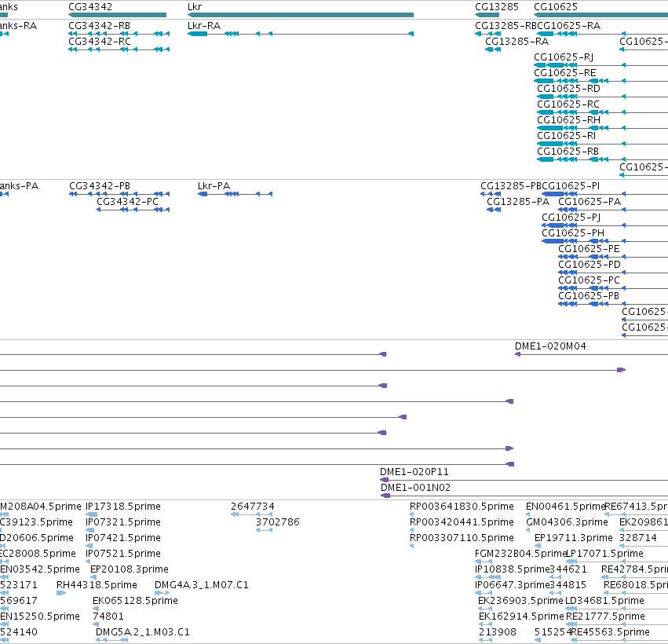This screenshot has height=644, width=668.
Task: Open EST EP19711.3prime
Action: click(x=574, y=538)
